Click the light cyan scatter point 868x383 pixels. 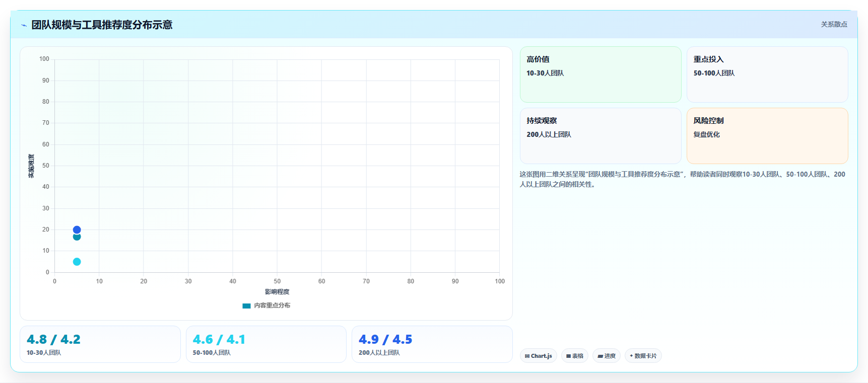click(x=77, y=262)
